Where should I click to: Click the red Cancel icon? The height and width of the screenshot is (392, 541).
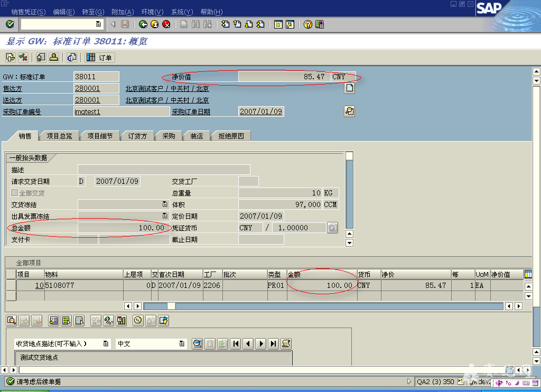click(x=166, y=24)
